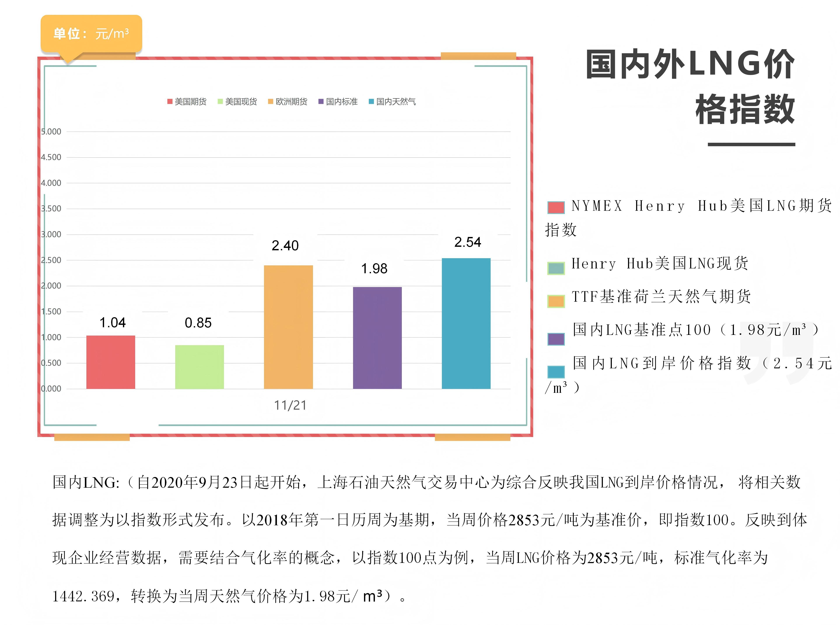Select the purple 国内标准 bar labeled 1.98

(x=377, y=338)
